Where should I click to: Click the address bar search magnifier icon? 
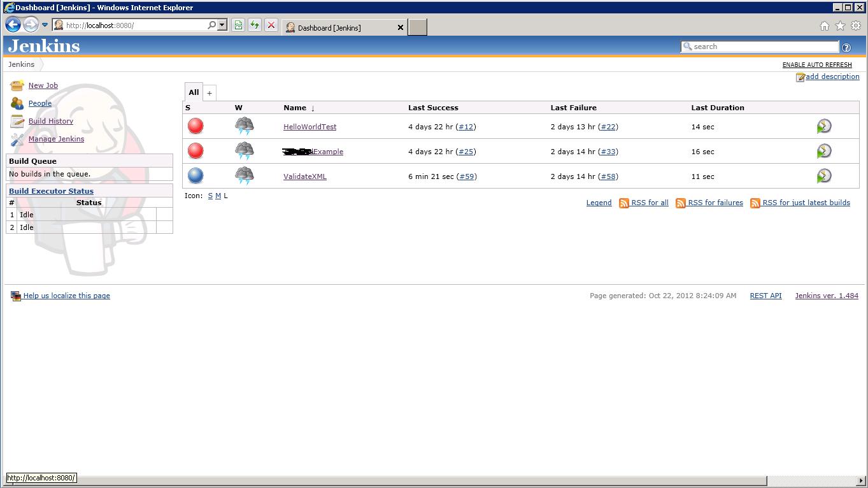[x=212, y=25]
